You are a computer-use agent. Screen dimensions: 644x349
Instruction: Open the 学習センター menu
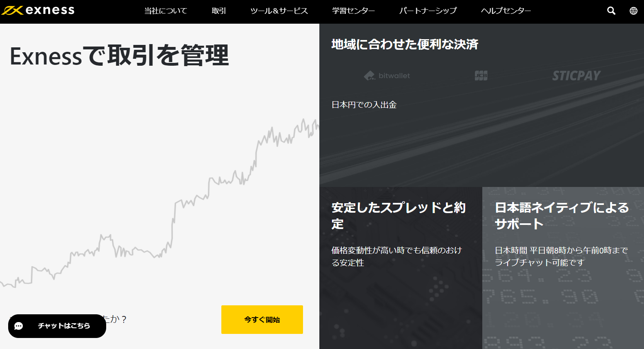[x=353, y=11]
